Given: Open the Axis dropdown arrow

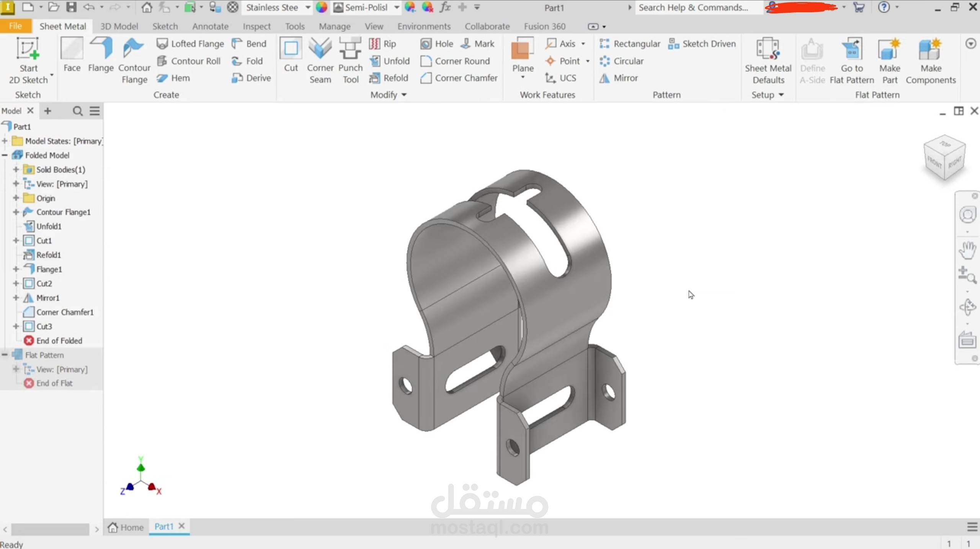Looking at the screenshot, I should tap(583, 44).
